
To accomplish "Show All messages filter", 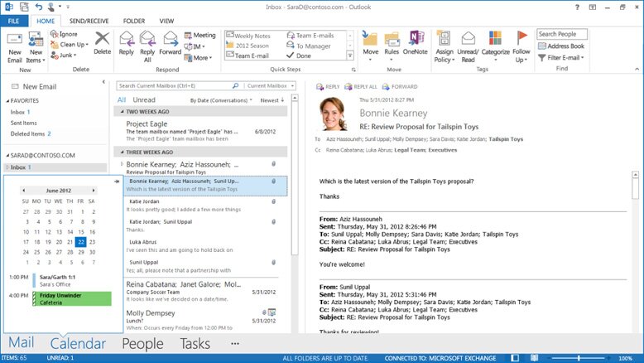I will pos(122,100).
